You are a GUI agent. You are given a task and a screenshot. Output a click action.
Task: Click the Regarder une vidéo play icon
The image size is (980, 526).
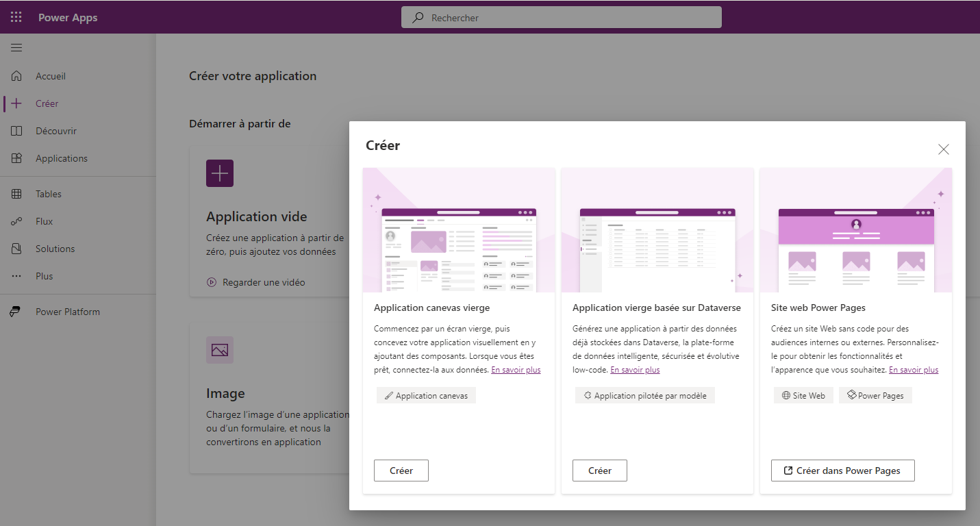[x=211, y=281]
